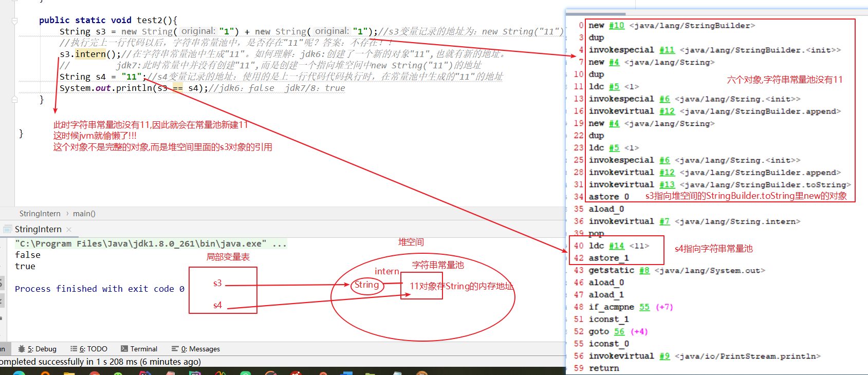The height and width of the screenshot is (375, 868).
Task: Follow link #13 StringBuilder.toString
Action: [x=667, y=184]
